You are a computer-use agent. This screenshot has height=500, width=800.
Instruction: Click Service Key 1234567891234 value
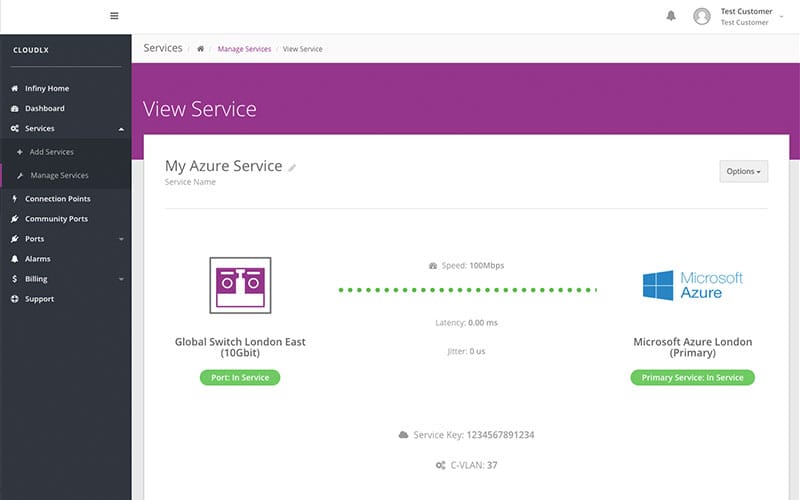click(500, 435)
